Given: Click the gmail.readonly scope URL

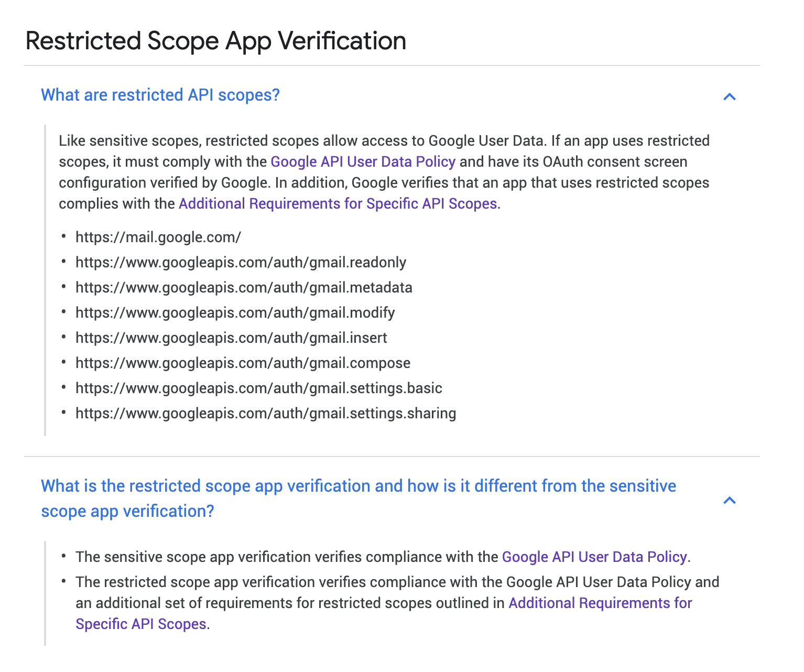Looking at the screenshot, I should pyautogui.click(x=241, y=262).
